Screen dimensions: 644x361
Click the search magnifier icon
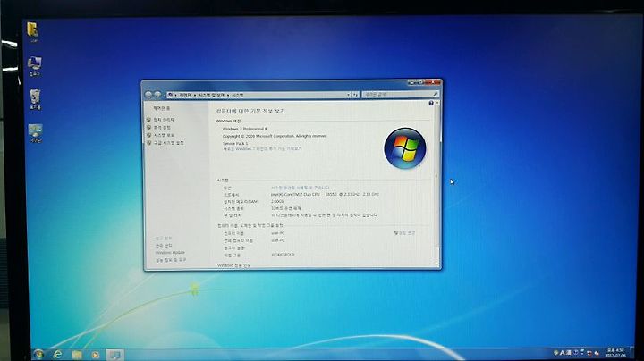436,95
